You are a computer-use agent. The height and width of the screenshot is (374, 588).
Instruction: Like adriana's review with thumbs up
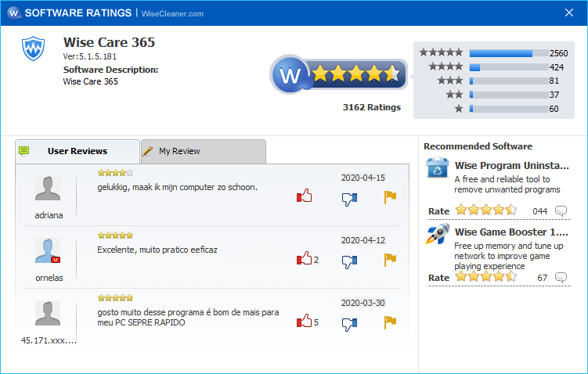point(304,196)
